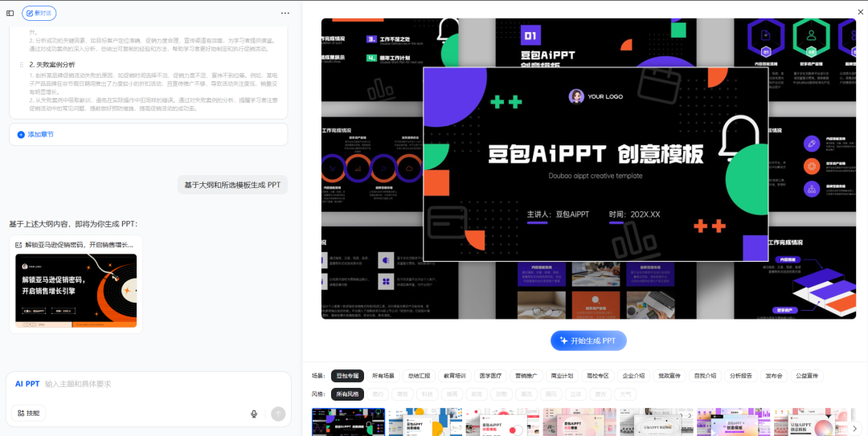Viewport: 868px width, 436px height.
Task: Select the 教育培训 scene tab
Action: coord(455,377)
